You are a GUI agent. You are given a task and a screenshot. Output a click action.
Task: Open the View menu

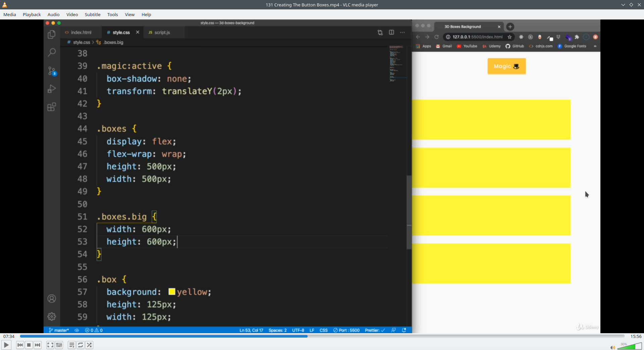(130, 14)
